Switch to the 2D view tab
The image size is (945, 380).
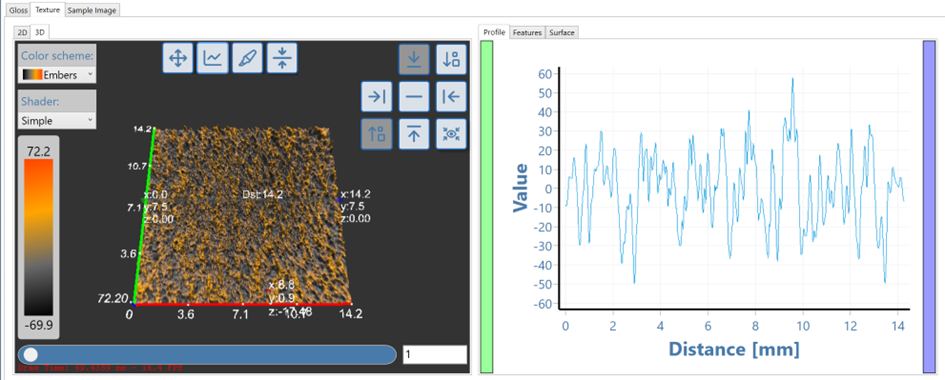[22, 32]
